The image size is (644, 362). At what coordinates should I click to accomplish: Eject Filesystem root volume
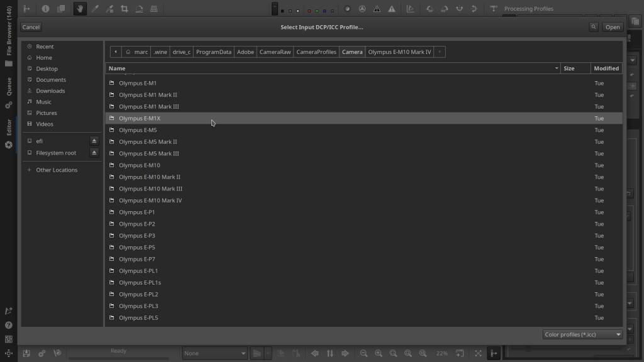94,153
